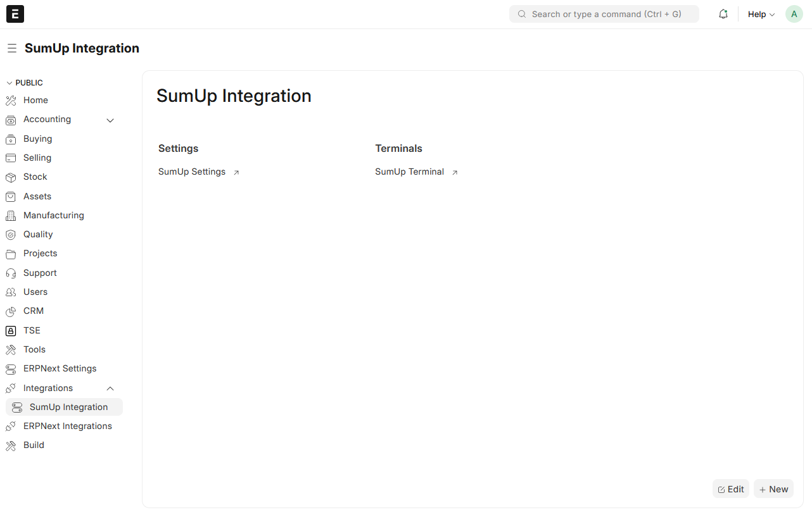Expand the Accounting sidebar section

coord(110,120)
